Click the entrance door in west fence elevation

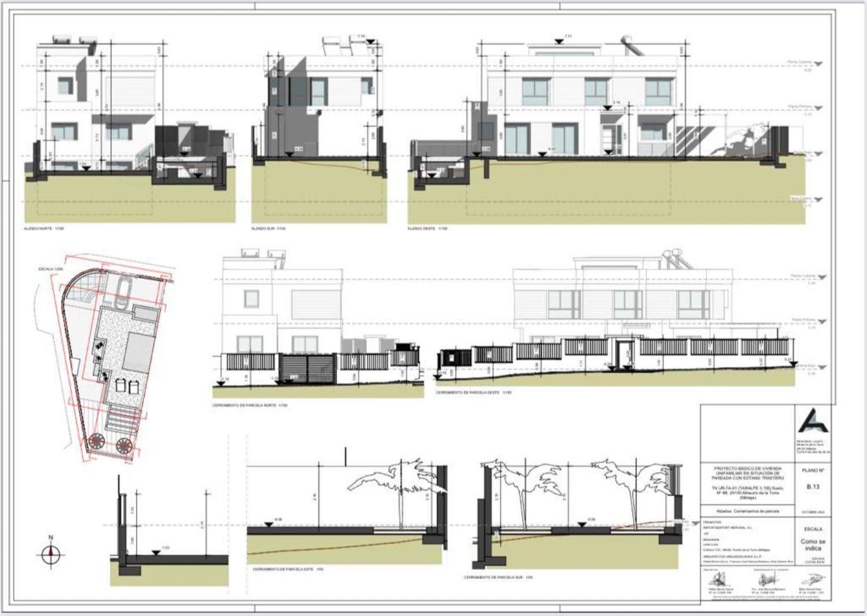(x=624, y=355)
